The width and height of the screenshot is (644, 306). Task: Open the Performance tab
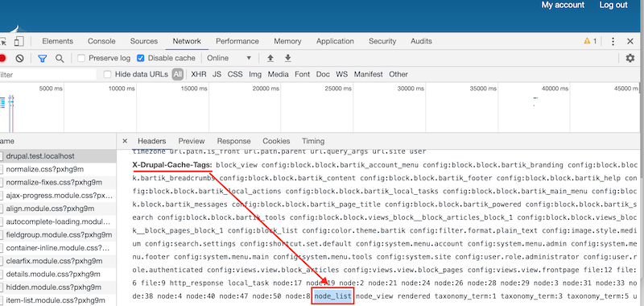[x=237, y=41]
